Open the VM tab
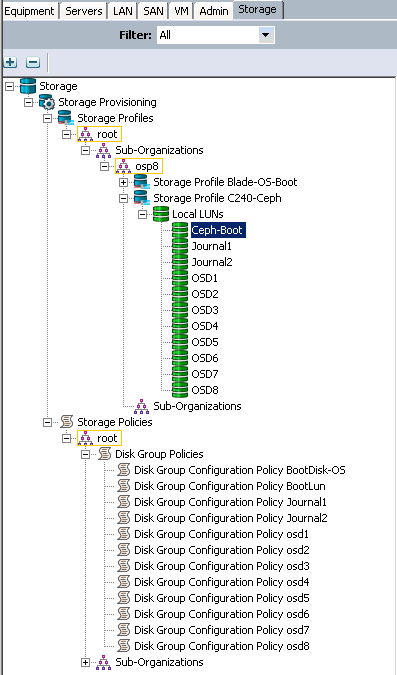Screen dimensions: 397x675 point(181,11)
